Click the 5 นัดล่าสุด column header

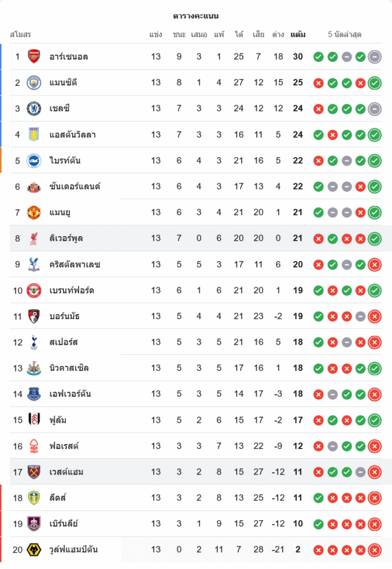click(345, 35)
